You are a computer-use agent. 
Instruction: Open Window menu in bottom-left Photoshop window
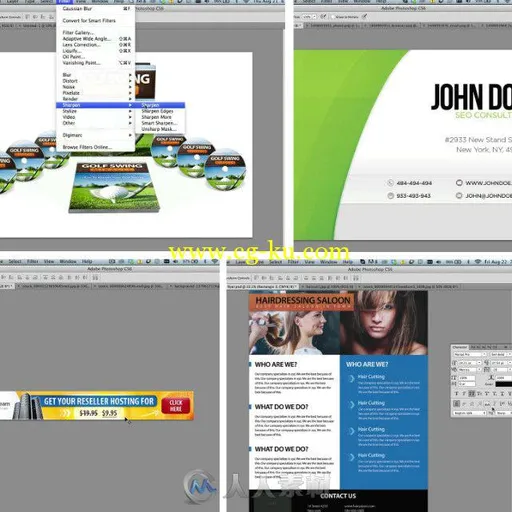pyautogui.click(x=68, y=261)
